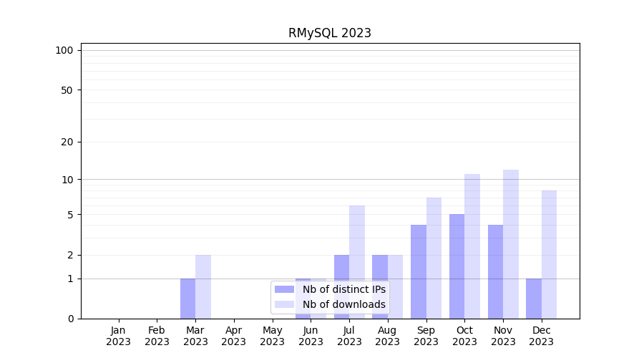
Task: Click the 'Nb of downloads' legend swatch
Action: coord(284,304)
